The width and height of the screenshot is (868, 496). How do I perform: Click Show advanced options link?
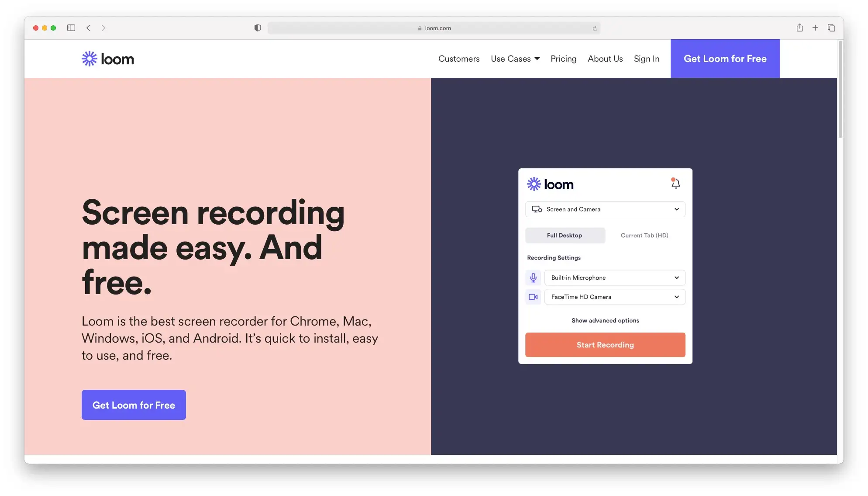[x=605, y=320]
